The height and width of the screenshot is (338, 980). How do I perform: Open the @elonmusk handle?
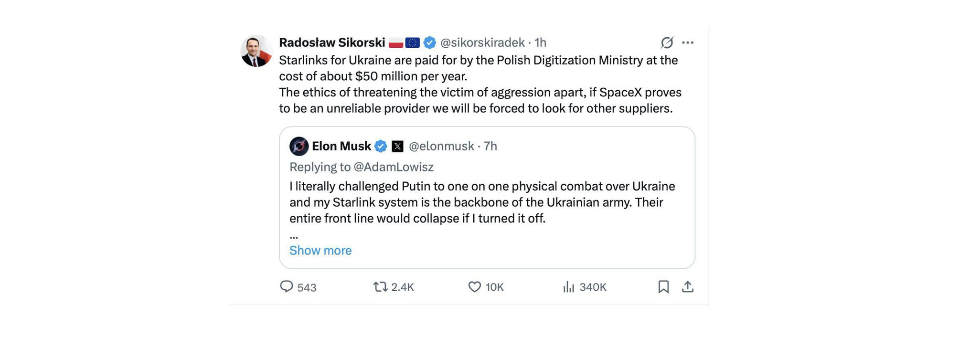point(441,146)
